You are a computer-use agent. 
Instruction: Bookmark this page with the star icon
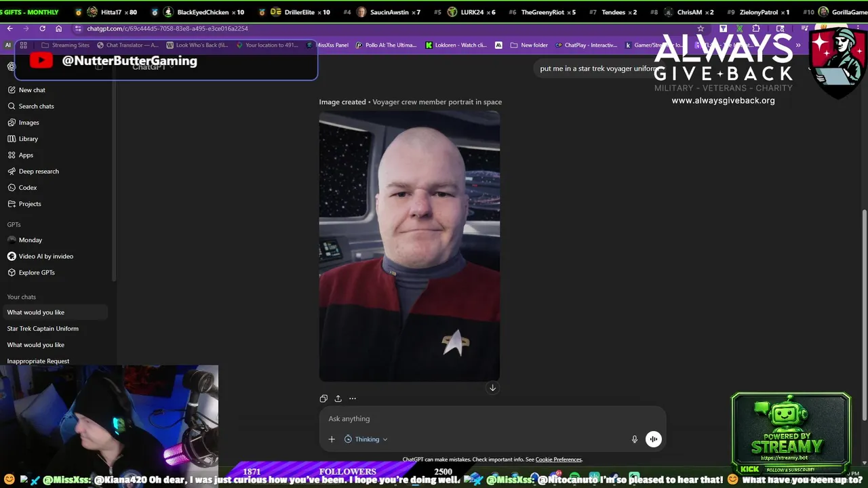click(x=701, y=28)
